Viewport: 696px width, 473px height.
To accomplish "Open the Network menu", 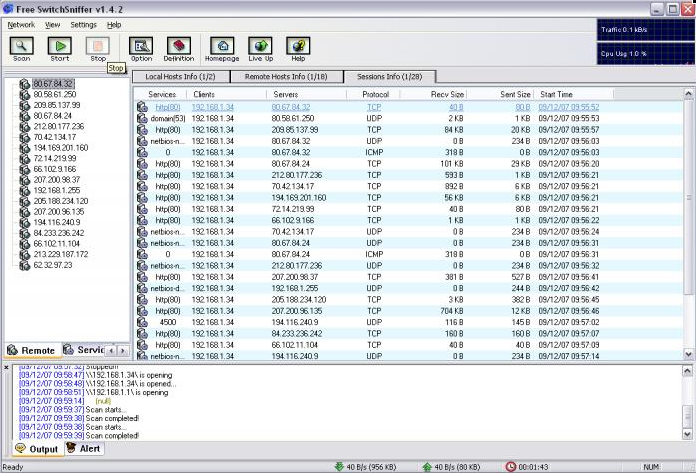I will [21, 25].
